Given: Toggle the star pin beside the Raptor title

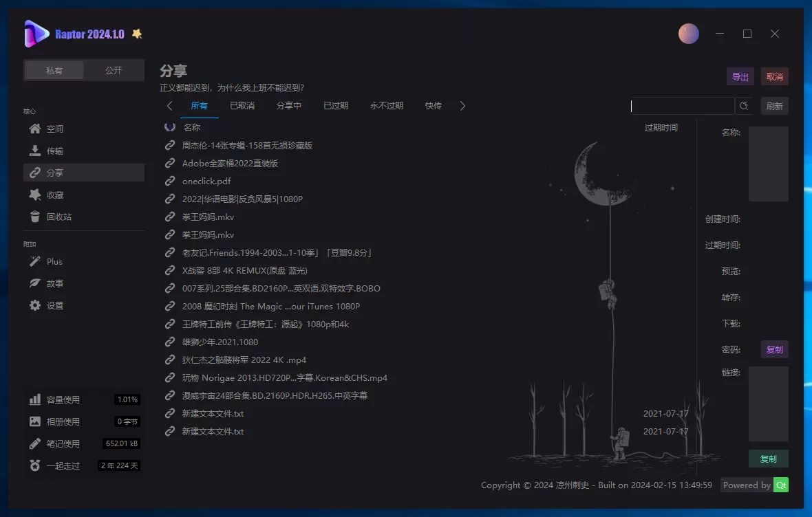Looking at the screenshot, I should 137,33.
